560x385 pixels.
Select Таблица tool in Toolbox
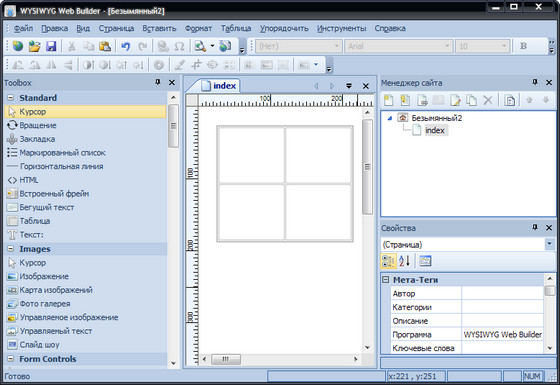coord(86,221)
